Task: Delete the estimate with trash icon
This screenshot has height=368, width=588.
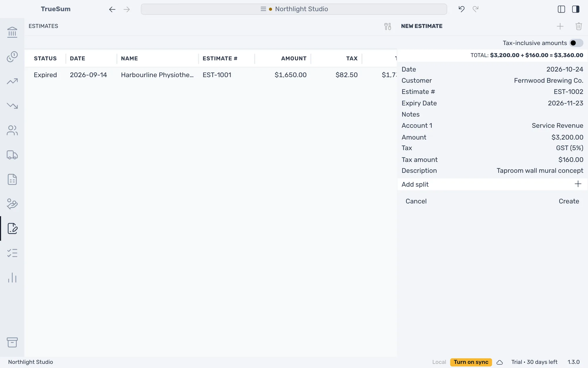Action: click(x=579, y=26)
